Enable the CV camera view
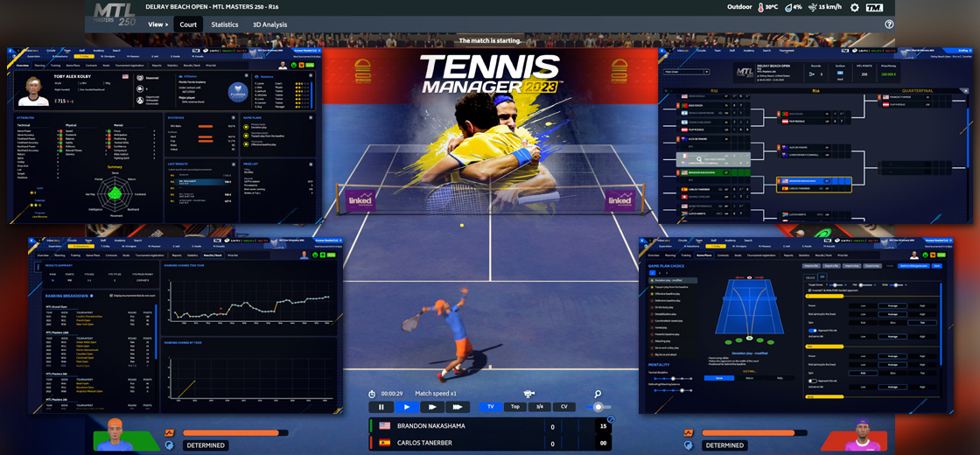The image size is (980, 455). pos(564,407)
